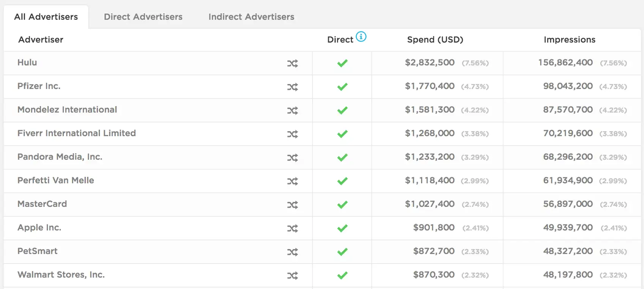This screenshot has width=644, height=289.
Task: Click the $1,027,400 spend value
Action: [430, 204]
